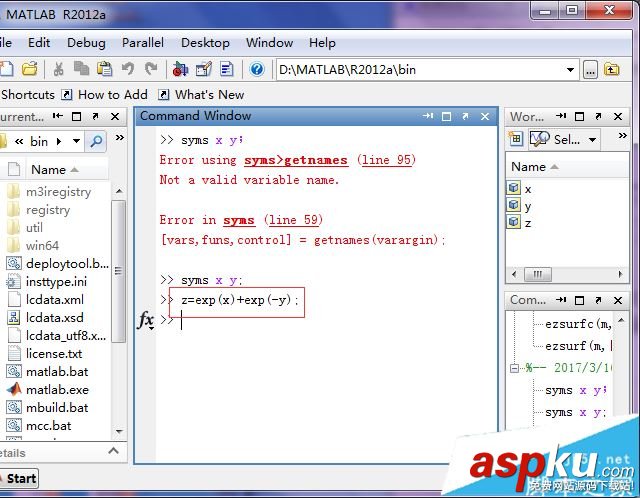Select the matlab.exe file
Image resolution: width=640 pixels, height=498 pixels.
(x=57, y=389)
